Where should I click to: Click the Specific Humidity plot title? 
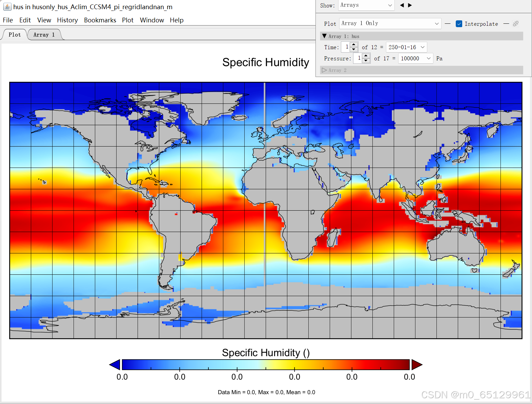click(x=266, y=62)
